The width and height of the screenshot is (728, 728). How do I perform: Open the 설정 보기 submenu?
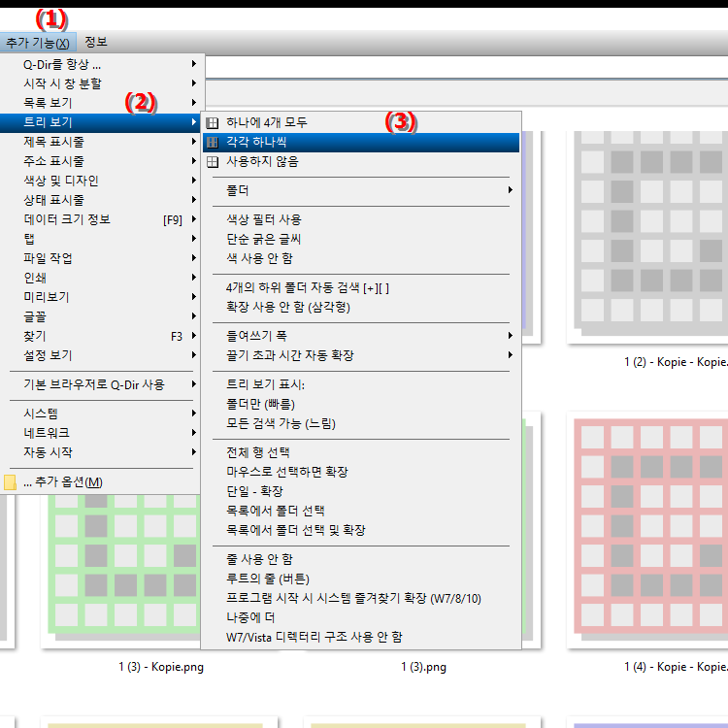(x=101, y=355)
